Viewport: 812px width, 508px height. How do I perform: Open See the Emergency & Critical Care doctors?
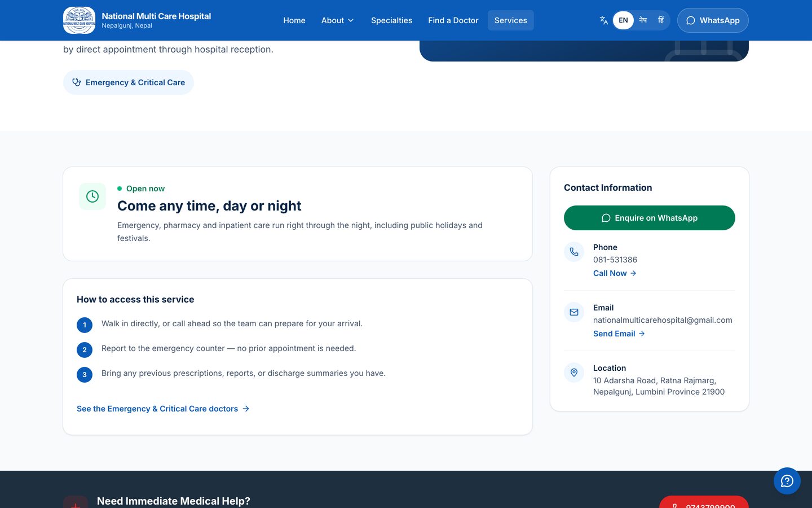[163, 409]
